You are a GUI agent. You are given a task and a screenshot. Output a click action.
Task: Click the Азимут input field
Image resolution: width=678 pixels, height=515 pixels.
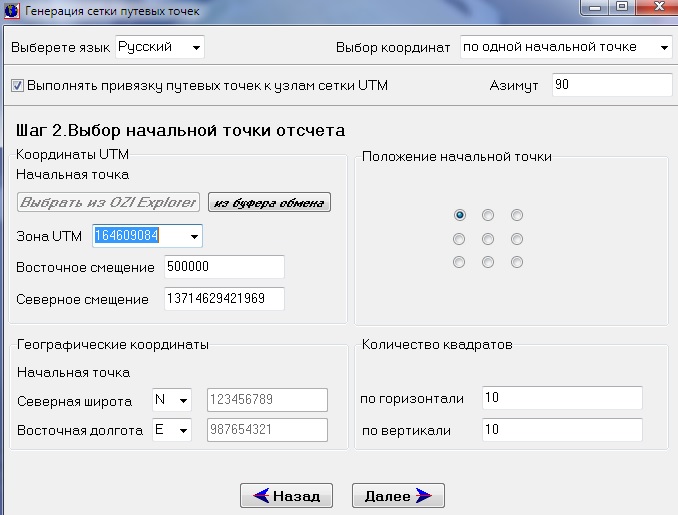point(610,86)
